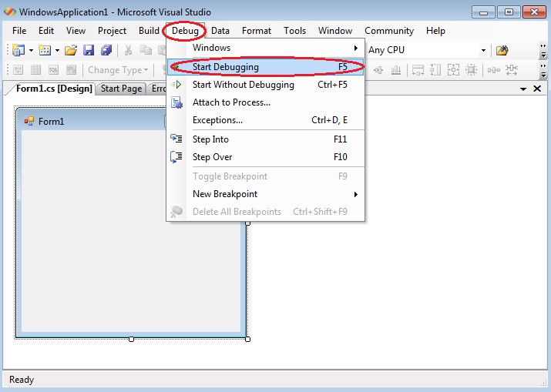551x392 pixels.
Task: Open the Project menu
Action: 112,31
